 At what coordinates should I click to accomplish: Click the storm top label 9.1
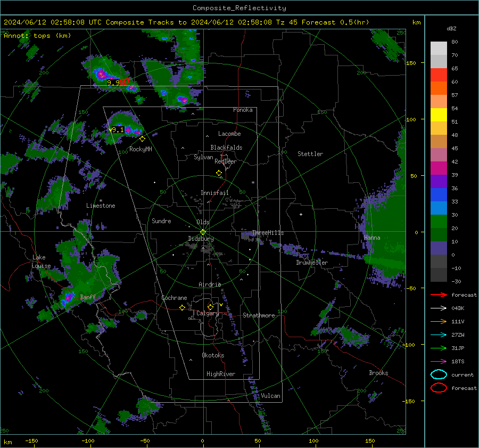(x=117, y=130)
